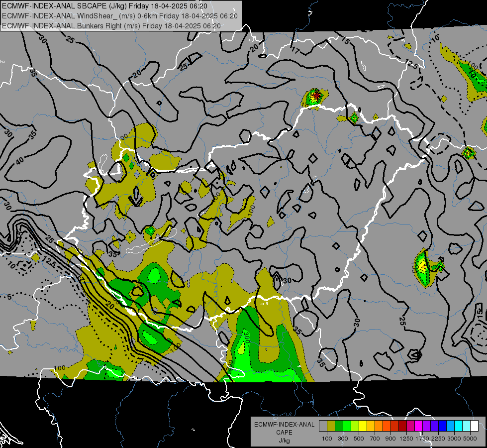Click the 900 value under the legend

(x=390, y=439)
